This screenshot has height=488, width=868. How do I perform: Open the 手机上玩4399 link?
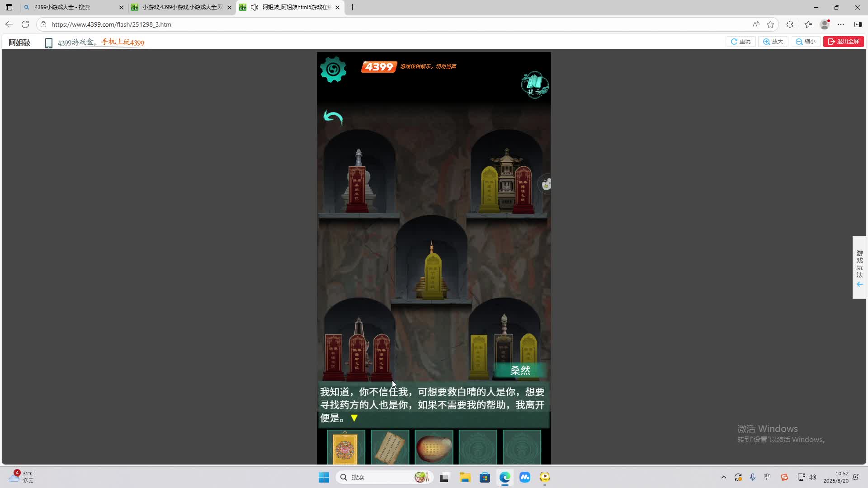click(123, 42)
